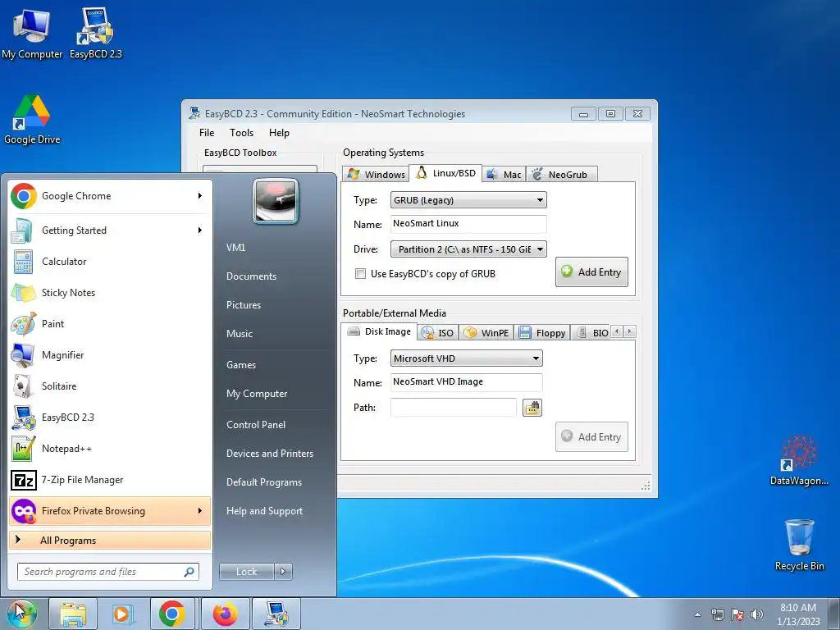
Task: Launch Solitaire from Start menu
Action: [110, 386]
